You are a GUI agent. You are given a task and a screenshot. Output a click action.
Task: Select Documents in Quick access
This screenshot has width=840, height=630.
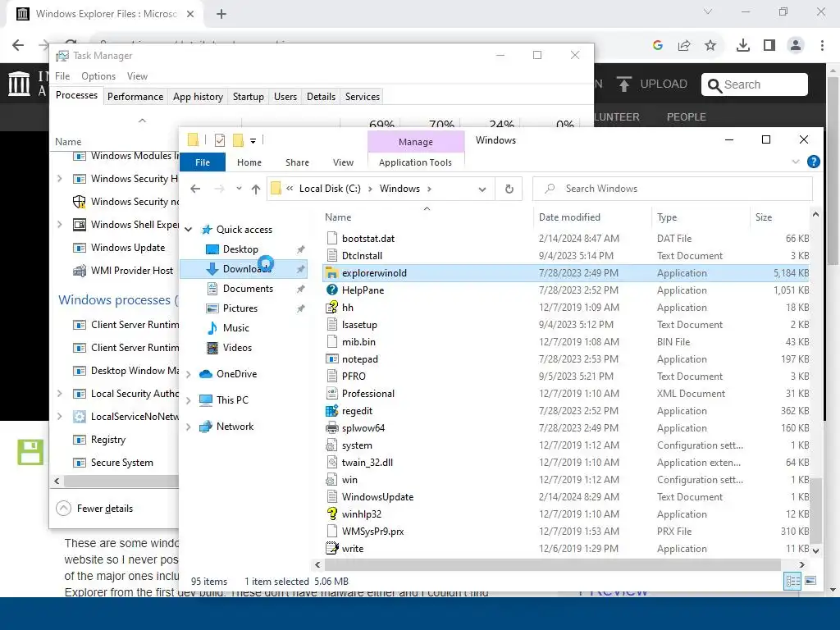[x=244, y=289]
